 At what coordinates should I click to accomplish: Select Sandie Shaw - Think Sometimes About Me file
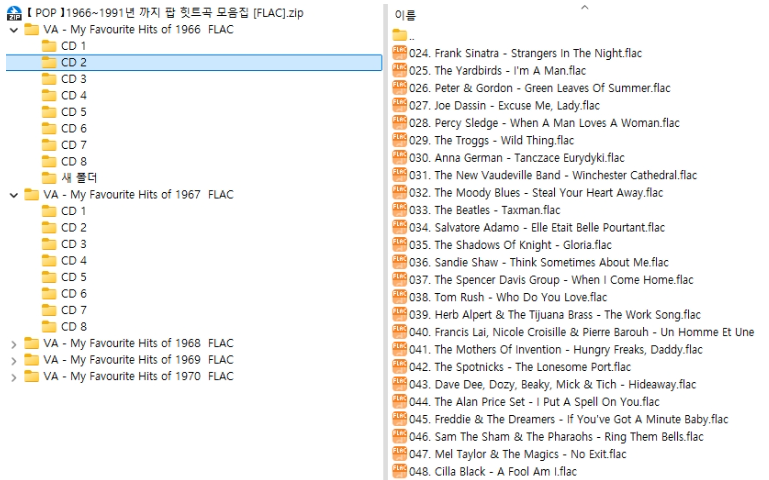pyautogui.click(x=551, y=262)
